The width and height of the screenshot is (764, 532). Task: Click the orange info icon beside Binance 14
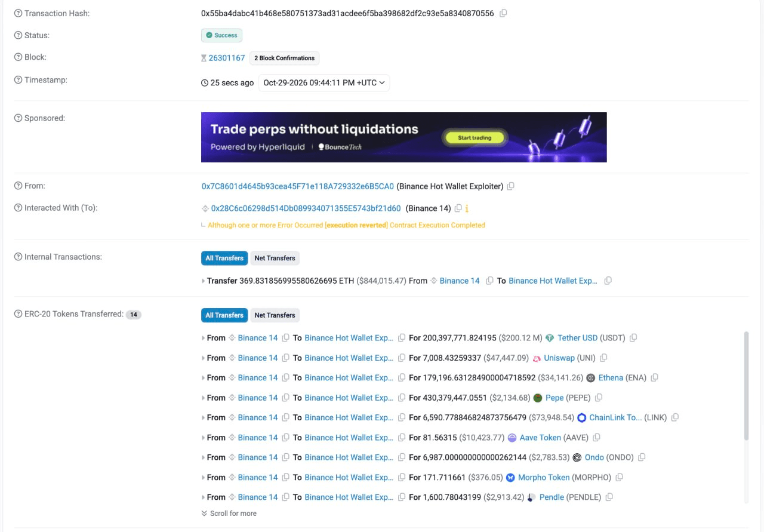tap(467, 208)
